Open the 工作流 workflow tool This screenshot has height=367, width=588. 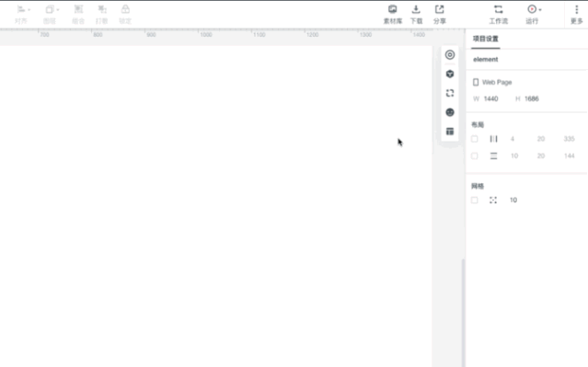pyautogui.click(x=499, y=14)
